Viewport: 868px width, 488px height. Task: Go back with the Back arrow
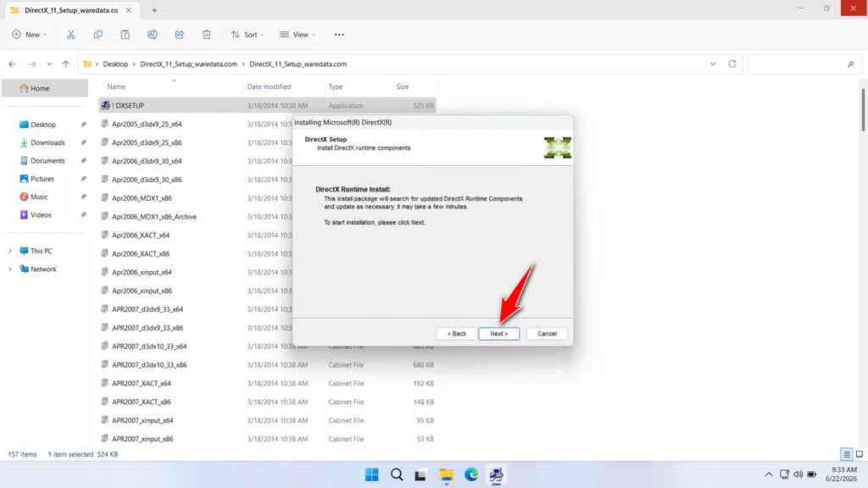(12, 64)
